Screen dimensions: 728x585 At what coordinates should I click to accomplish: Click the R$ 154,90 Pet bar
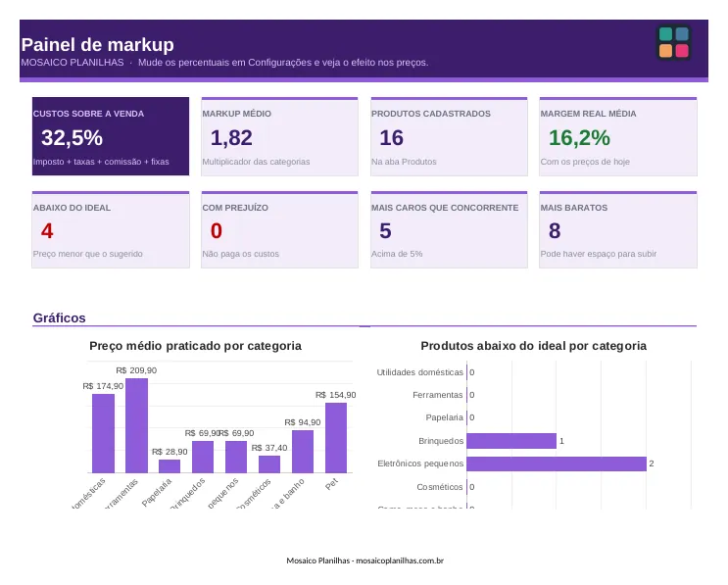pyautogui.click(x=336, y=438)
